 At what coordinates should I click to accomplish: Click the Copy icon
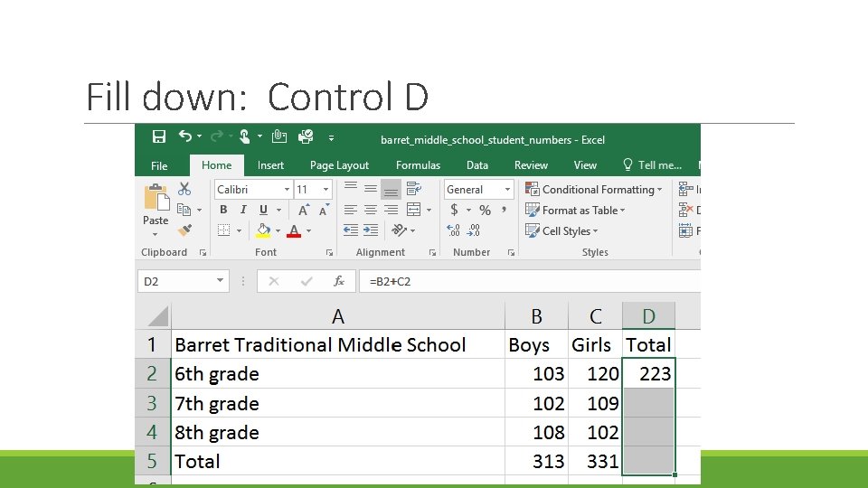tap(184, 210)
